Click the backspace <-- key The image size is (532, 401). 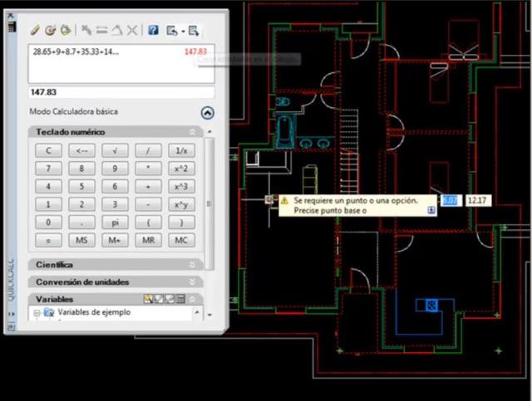tap(81, 150)
